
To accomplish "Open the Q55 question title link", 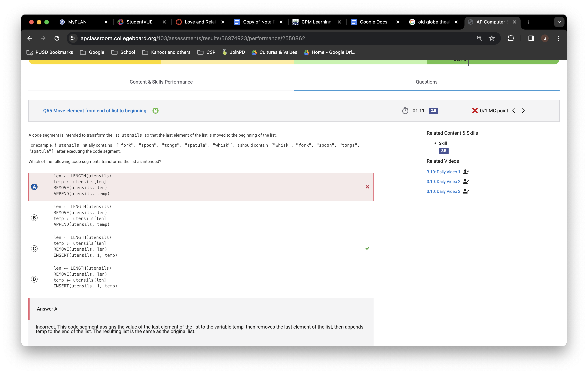I will coord(95,111).
